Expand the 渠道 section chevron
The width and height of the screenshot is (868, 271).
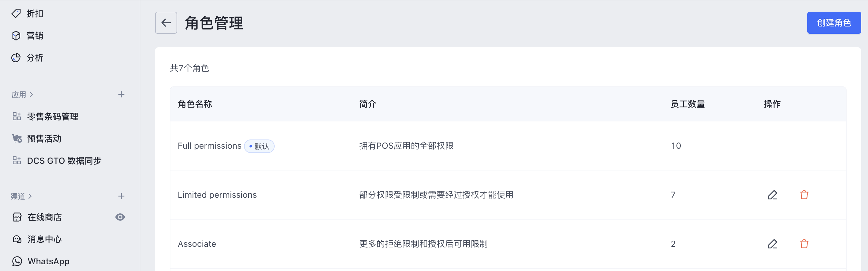[x=30, y=196]
